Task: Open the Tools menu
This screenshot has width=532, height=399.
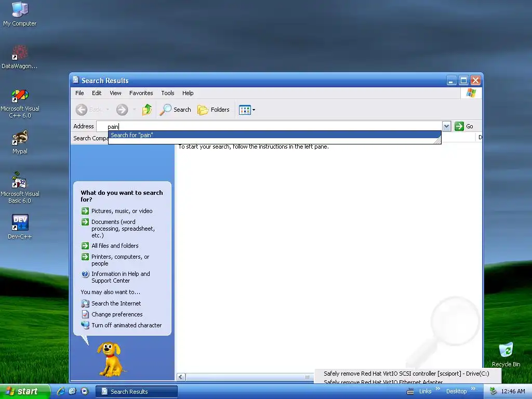Action: [168, 93]
